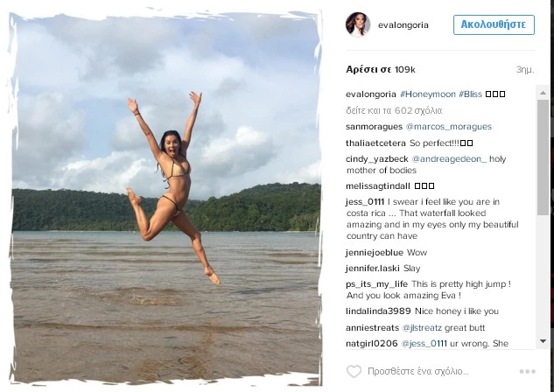Click the Ακολουθήστε follow button

coord(494,24)
